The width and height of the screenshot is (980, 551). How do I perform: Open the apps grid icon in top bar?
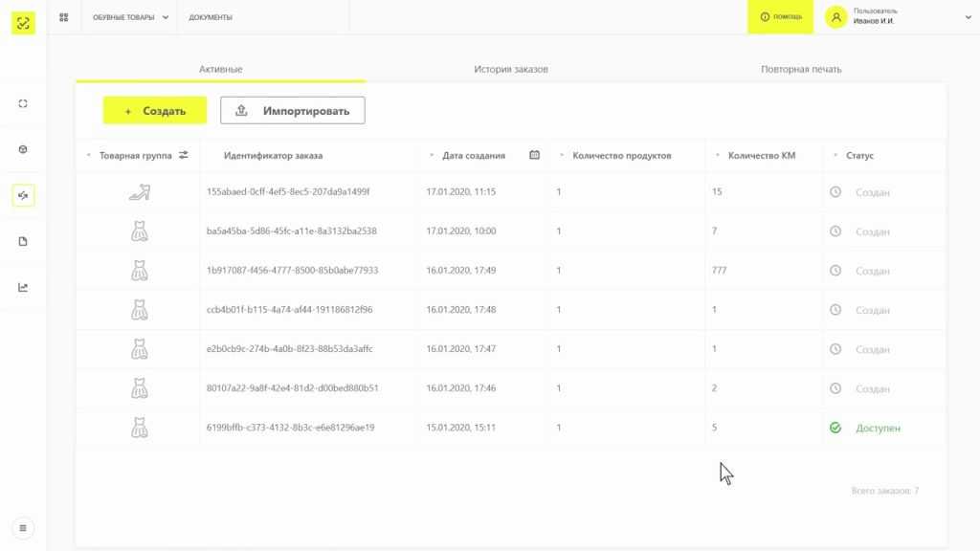coord(64,17)
